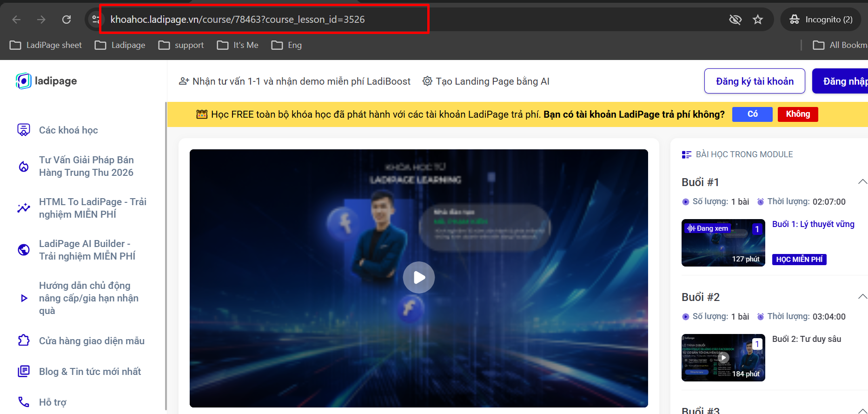Screen dimensions: 868x414
Task: Open Hướng dẫn chủ động nâng cấp/gia hạn
Action: pos(89,298)
